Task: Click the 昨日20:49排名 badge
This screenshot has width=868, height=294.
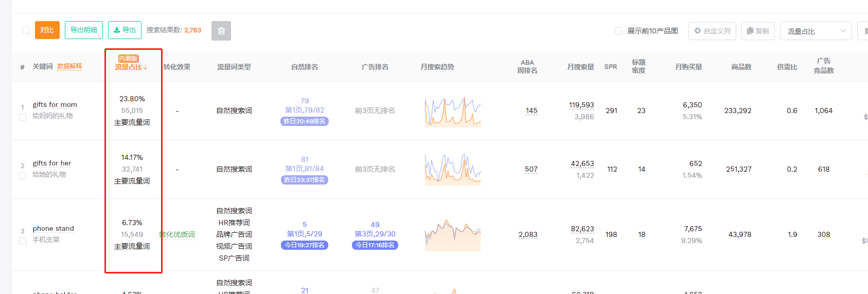Action: pyautogui.click(x=305, y=121)
